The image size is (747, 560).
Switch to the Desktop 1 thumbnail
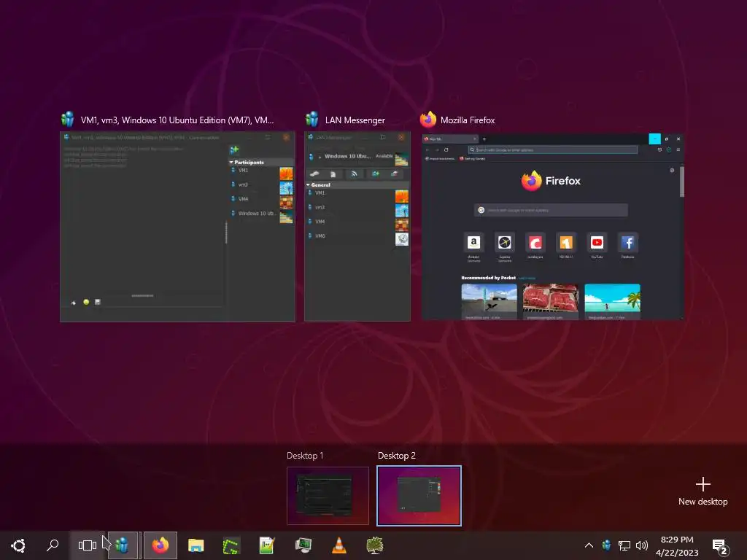(x=328, y=496)
